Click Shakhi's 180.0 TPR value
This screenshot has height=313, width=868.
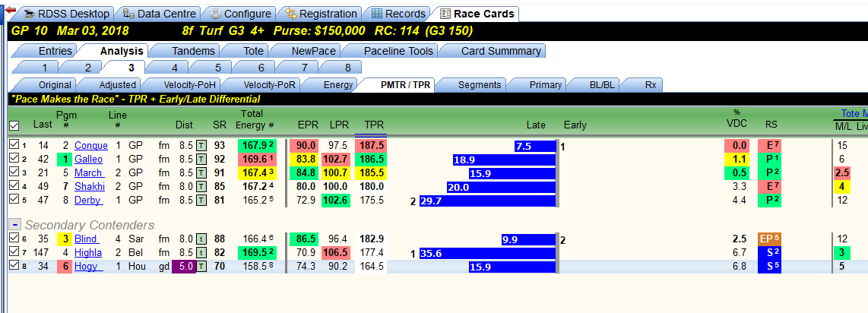pyautogui.click(x=372, y=187)
